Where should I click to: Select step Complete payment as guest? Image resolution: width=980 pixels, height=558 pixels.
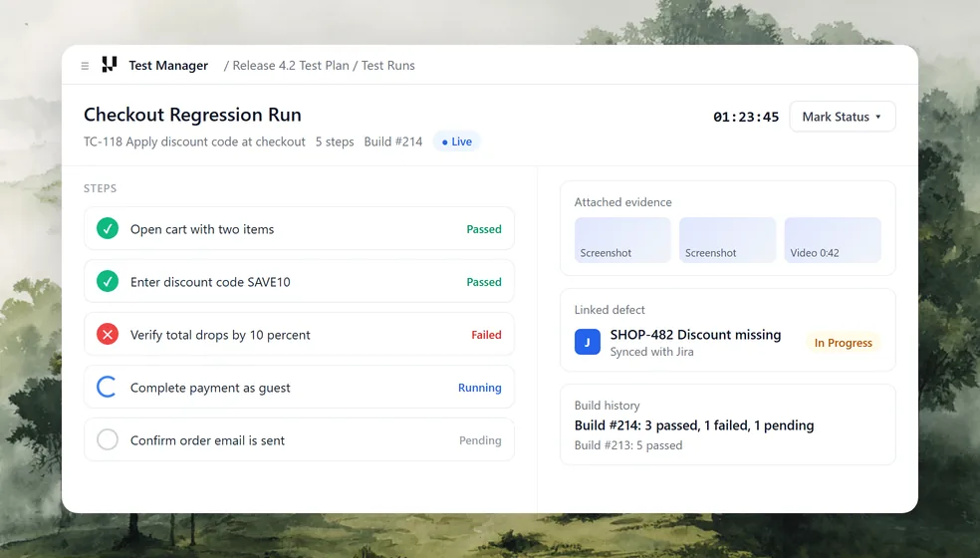(x=299, y=387)
